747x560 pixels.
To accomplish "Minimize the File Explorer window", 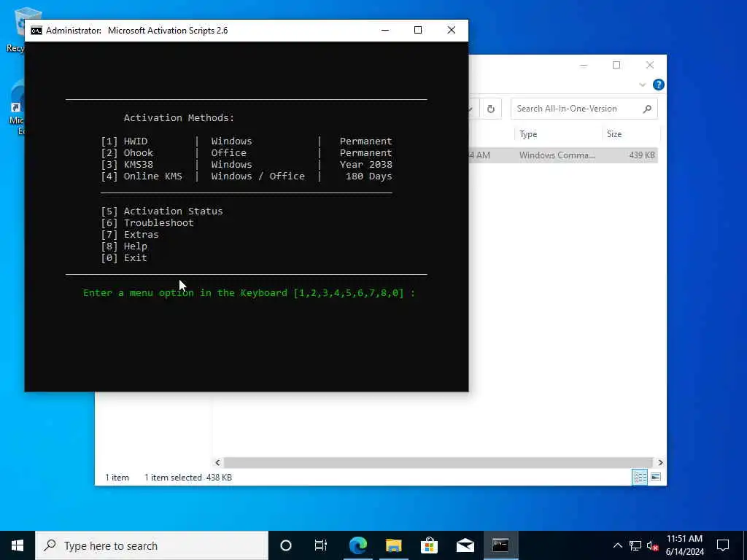I will tap(584, 65).
